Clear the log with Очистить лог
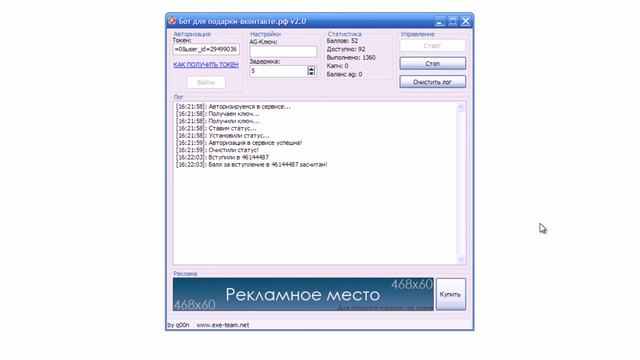Screen dimensions: 640x360 point(432,82)
